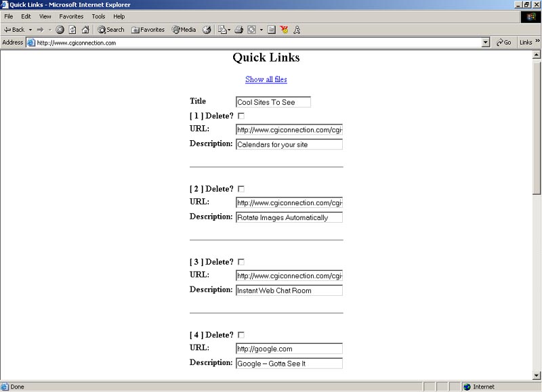
Task: Open the Favorites menu
Action: [71, 16]
